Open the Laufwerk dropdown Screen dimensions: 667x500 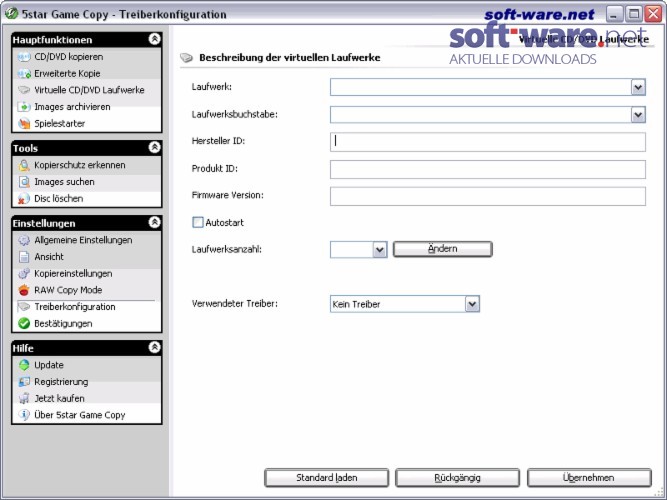(x=638, y=87)
